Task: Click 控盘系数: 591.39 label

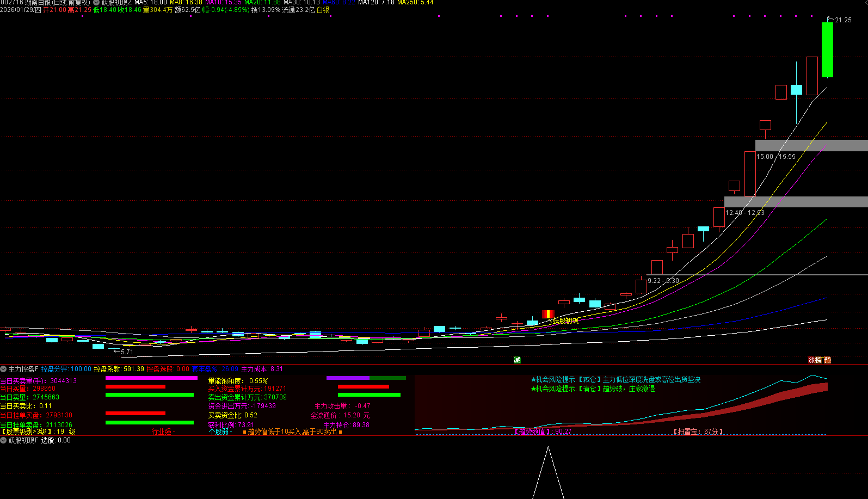Action: 119,369
